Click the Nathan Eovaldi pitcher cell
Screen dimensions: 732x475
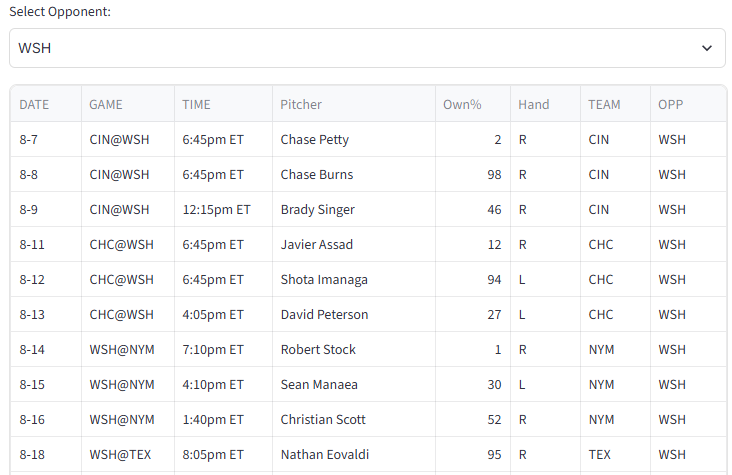click(354, 454)
